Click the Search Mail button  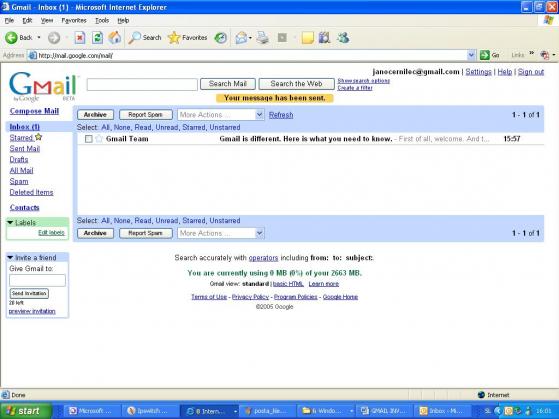227,84
